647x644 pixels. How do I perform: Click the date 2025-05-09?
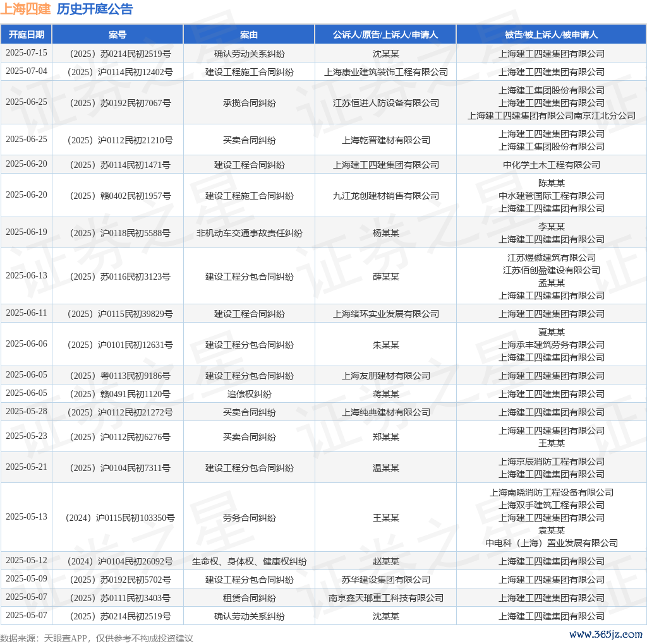[27, 578]
